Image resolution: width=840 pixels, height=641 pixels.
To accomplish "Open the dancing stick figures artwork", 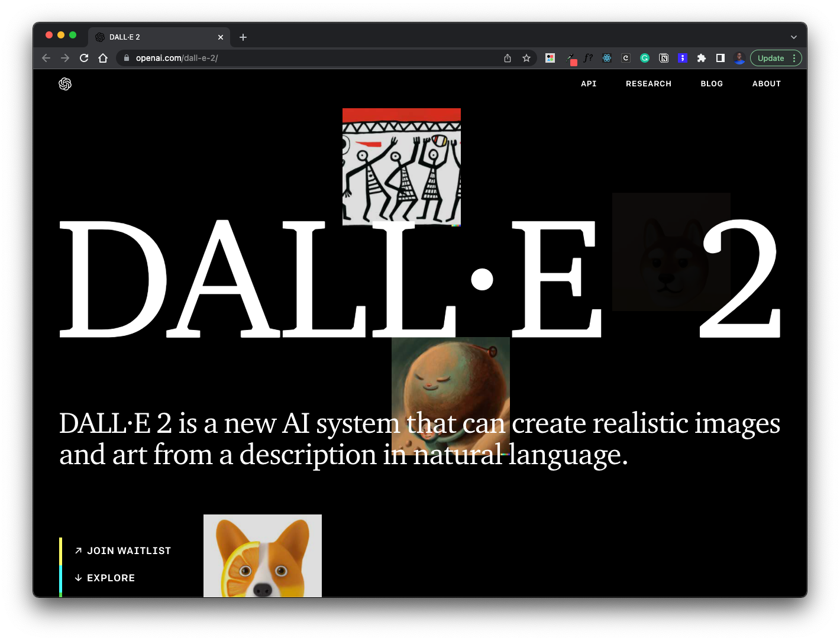I will (x=402, y=167).
